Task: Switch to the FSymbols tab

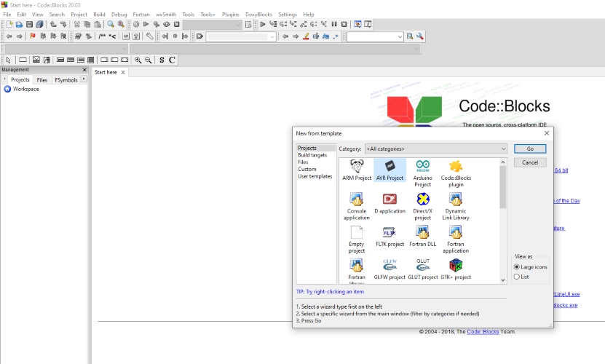Action: click(66, 80)
